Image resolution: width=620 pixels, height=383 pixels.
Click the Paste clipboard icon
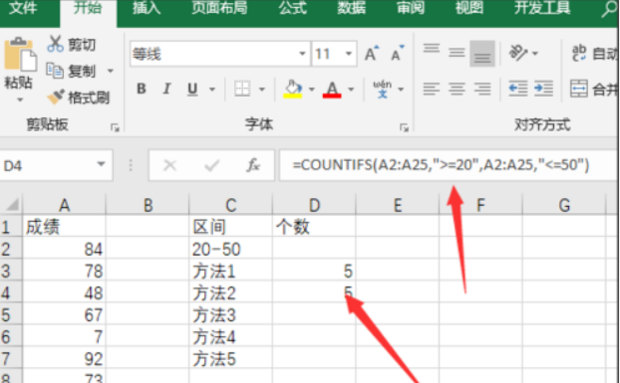pyautogui.click(x=20, y=54)
